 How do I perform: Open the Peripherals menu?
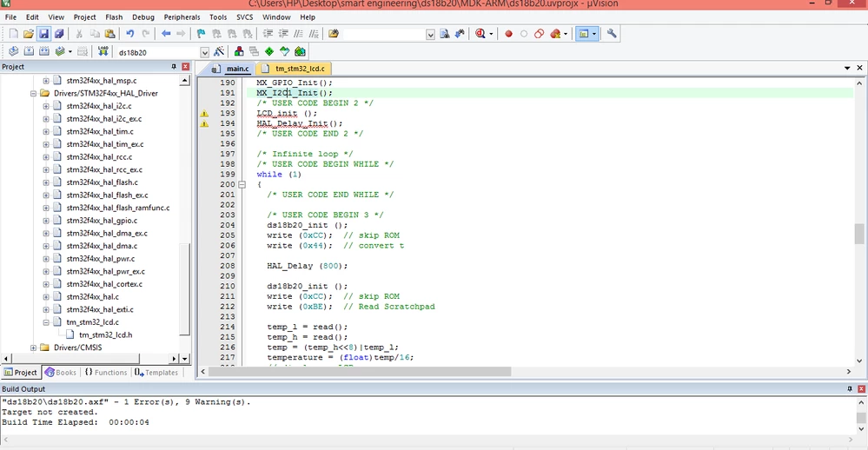pos(182,17)
